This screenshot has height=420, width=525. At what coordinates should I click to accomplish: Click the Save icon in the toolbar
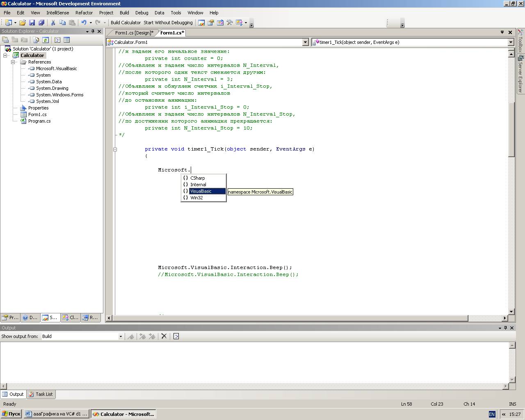click(32, 23)
